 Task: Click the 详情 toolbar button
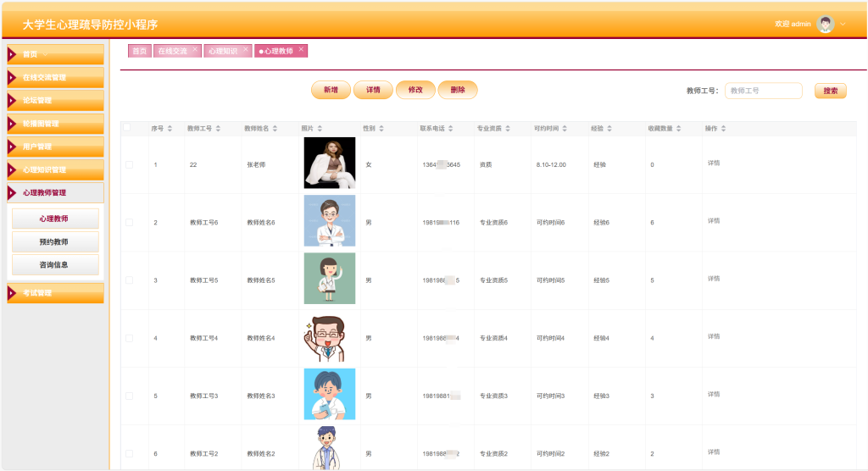tap(373, 90)
